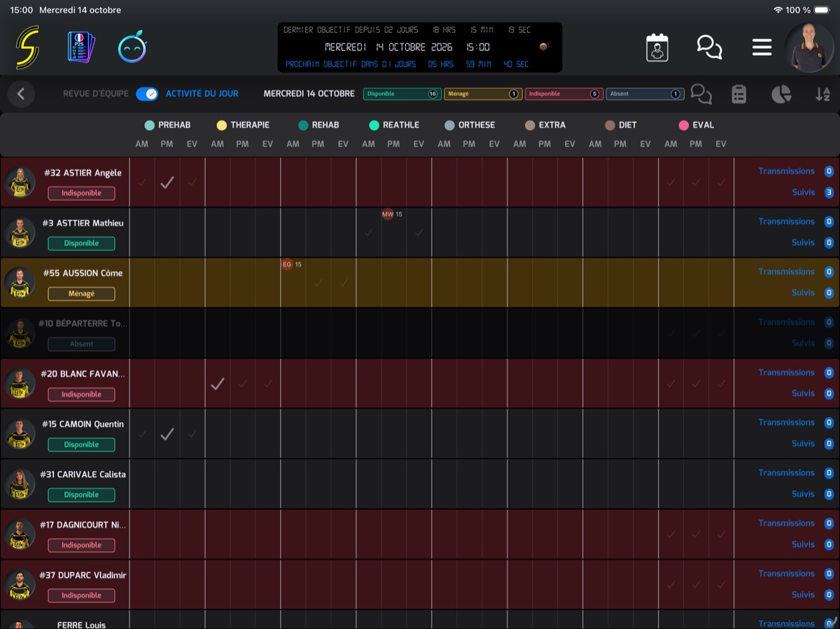Filter by Disponible status pill
Screen dimensions: 840x629
[402, 94]
